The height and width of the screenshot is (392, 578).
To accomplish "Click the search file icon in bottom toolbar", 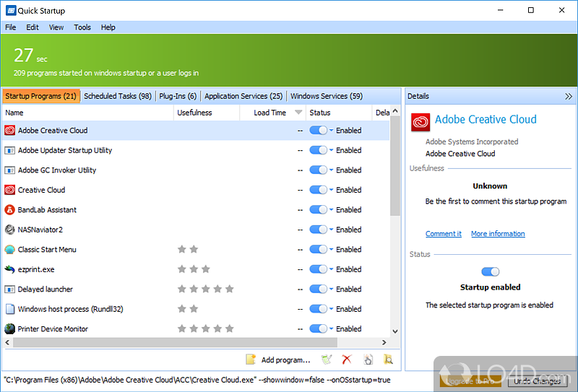I will coord(388,360).
